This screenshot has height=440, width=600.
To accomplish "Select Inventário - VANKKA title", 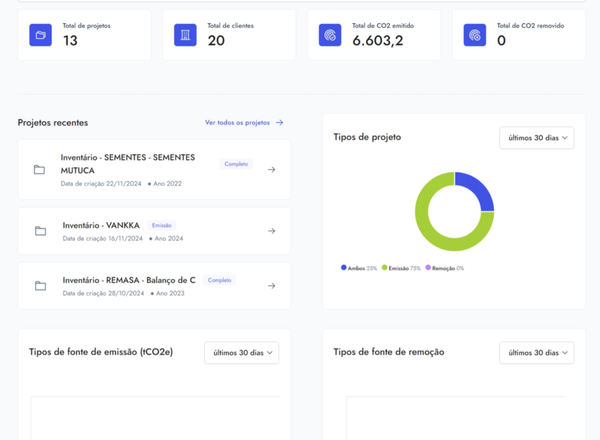I will 101,225.
